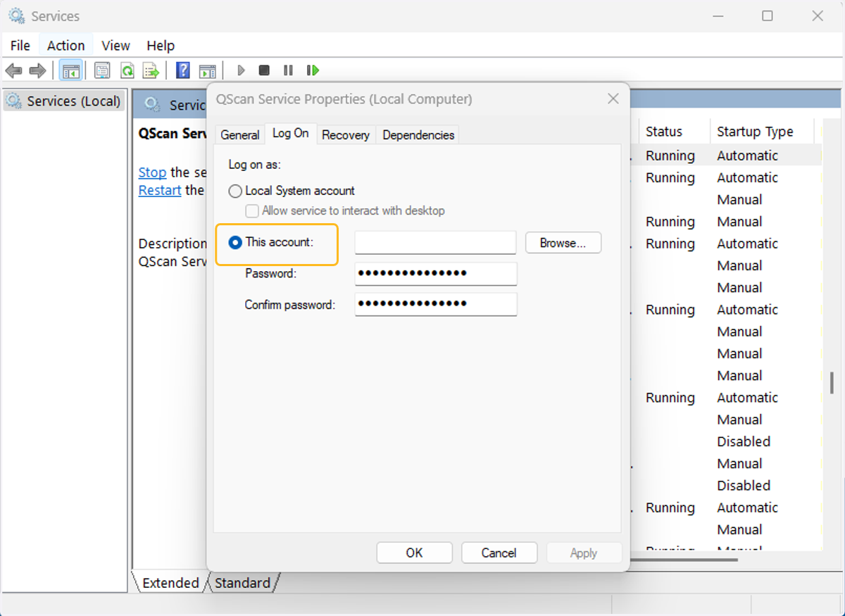Viewport: 845px width, 616px height.
Task: Select Services (Local) tree node
Action: pos(64,101)
